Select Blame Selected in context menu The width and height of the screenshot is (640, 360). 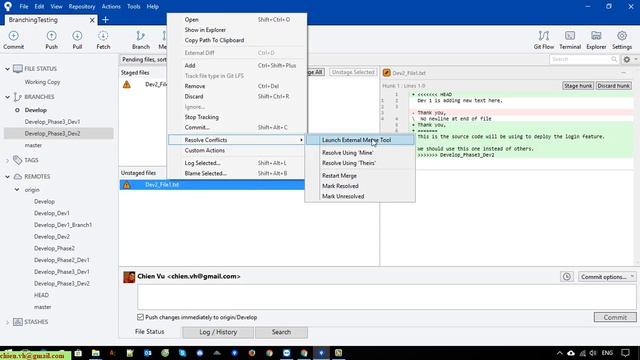[x=237, y=173]
